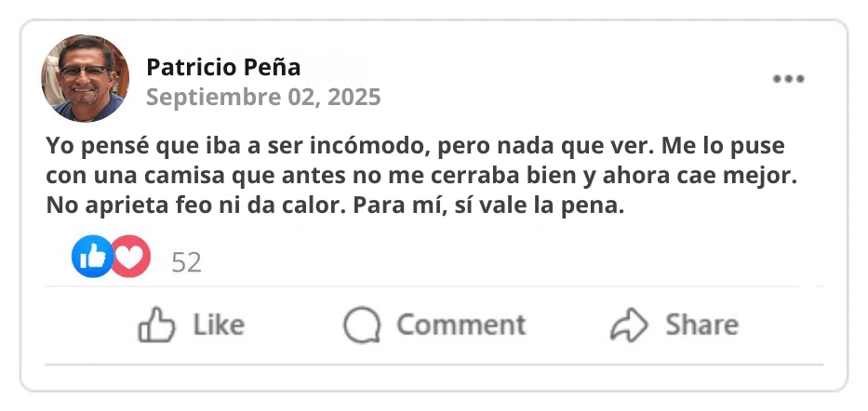Click the Septiembre 02, 2025 timestamp

(263, 97)
